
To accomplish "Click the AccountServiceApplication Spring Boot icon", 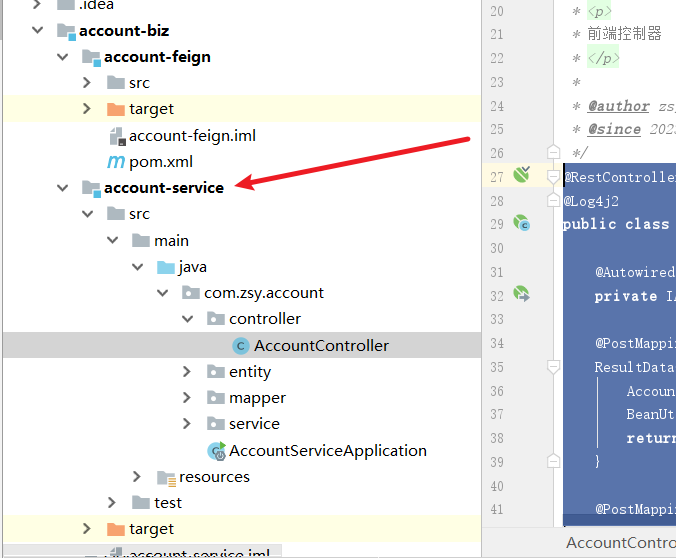I will [215, 451].
